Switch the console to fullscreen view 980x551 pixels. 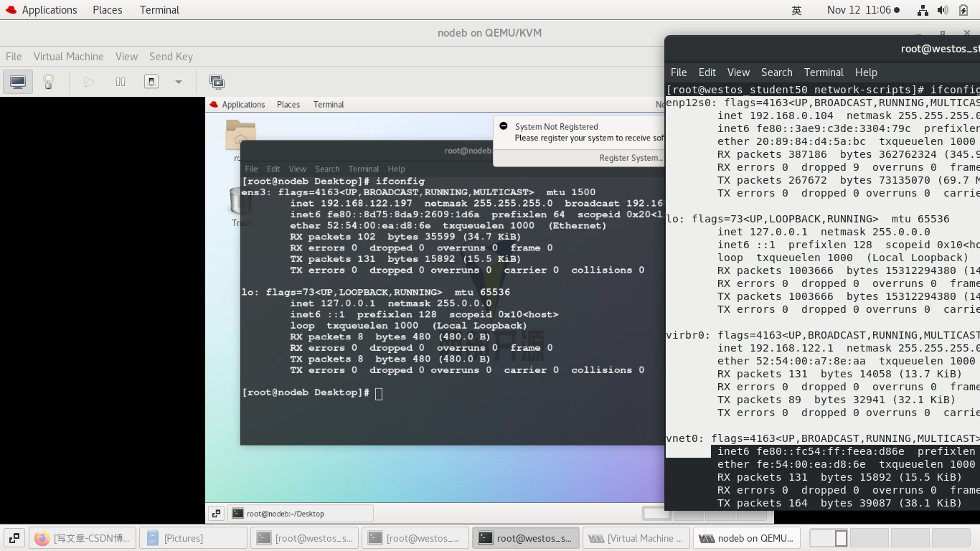click(217, 81)
